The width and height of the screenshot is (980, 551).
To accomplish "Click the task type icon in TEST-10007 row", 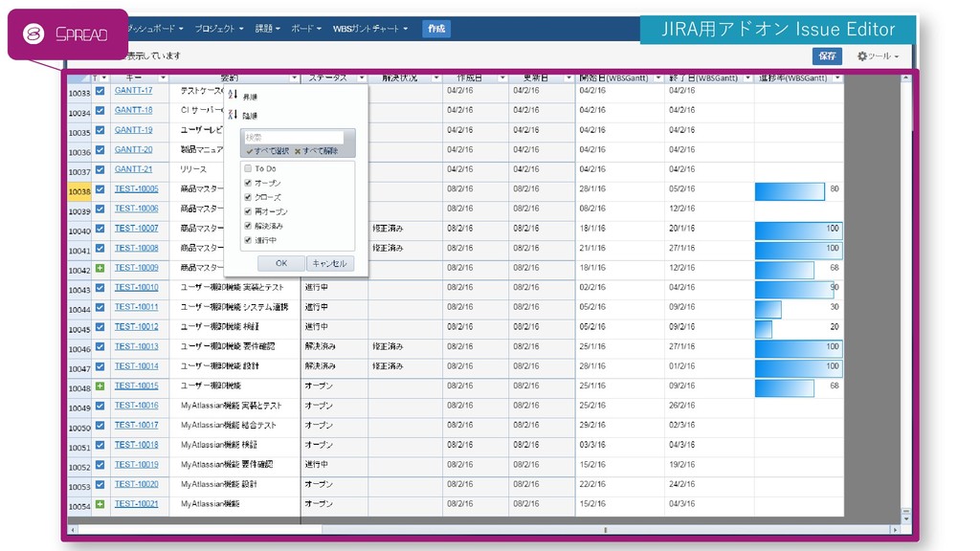I will coord(100,229).
